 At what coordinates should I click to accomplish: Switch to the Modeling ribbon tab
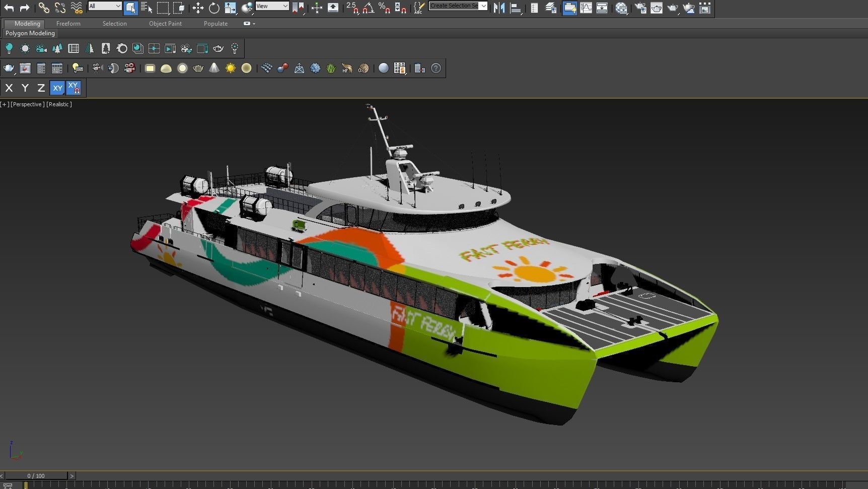[27, 24]
